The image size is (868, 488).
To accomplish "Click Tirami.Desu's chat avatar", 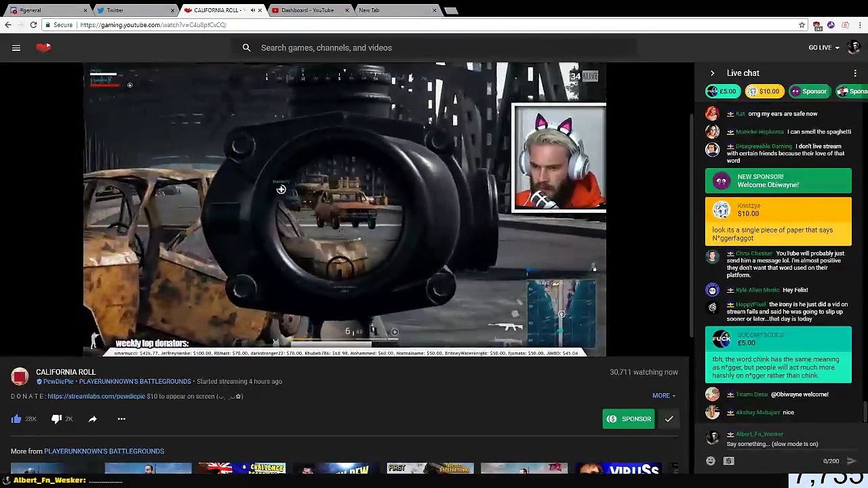I will tap(712, 394).
